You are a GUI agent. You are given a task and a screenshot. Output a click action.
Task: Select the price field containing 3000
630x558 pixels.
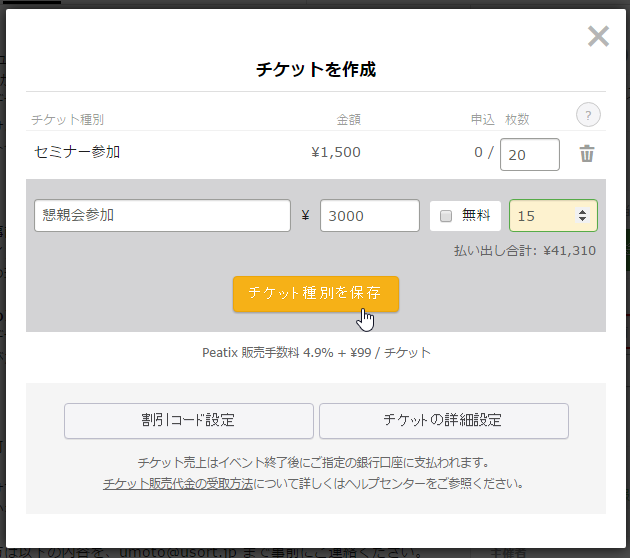tap(368, 215)
